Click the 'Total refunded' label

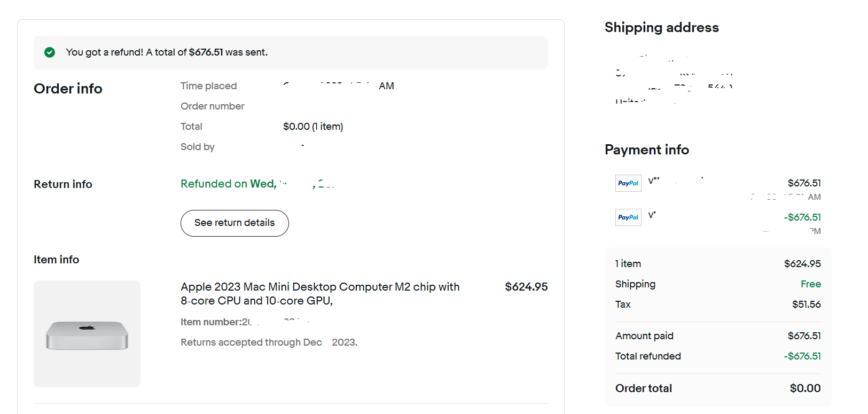648,356
